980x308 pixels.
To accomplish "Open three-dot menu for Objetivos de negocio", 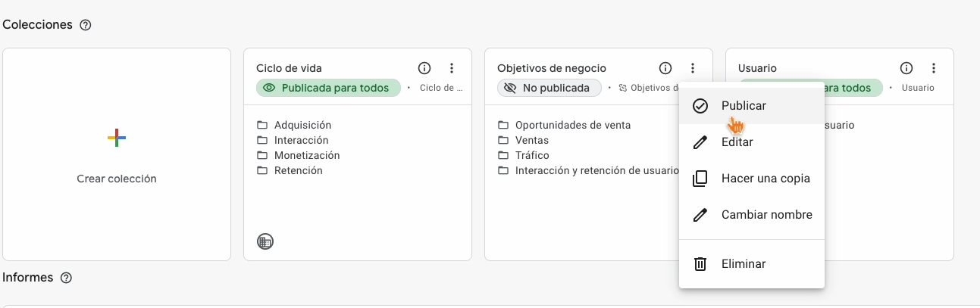I will [693, 68].
